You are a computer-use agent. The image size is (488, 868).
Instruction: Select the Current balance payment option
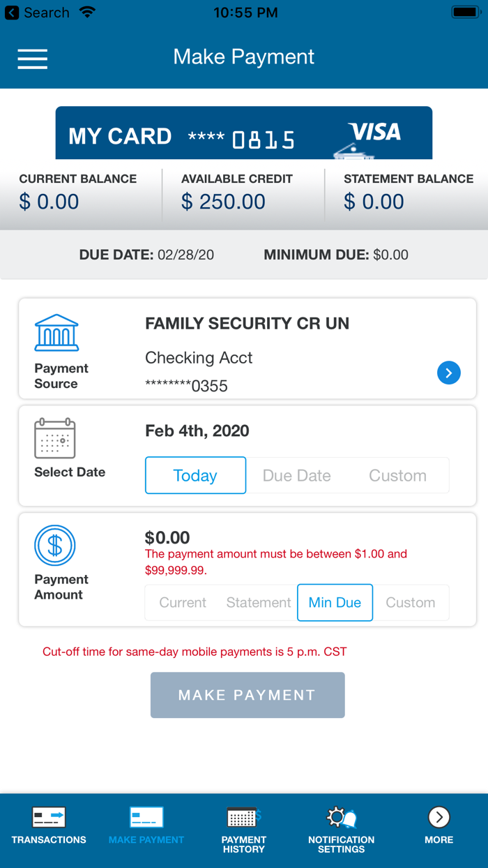pos(182,602)
